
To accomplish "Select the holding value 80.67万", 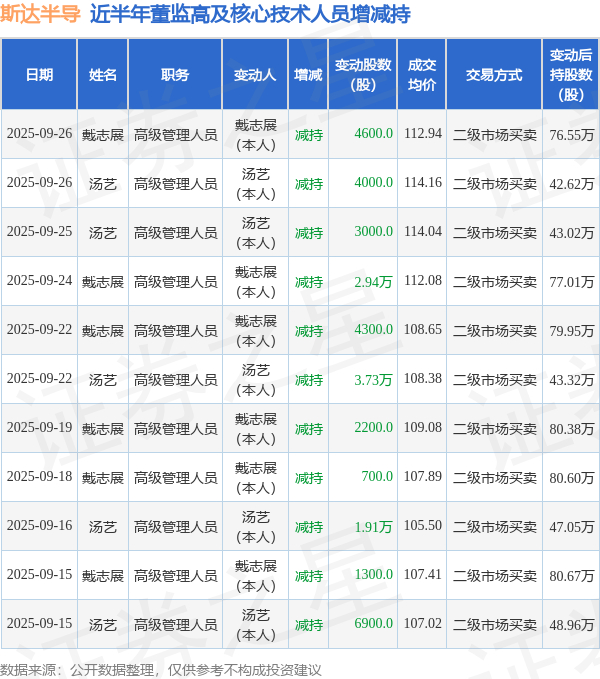I will click(x=571, y=575).
